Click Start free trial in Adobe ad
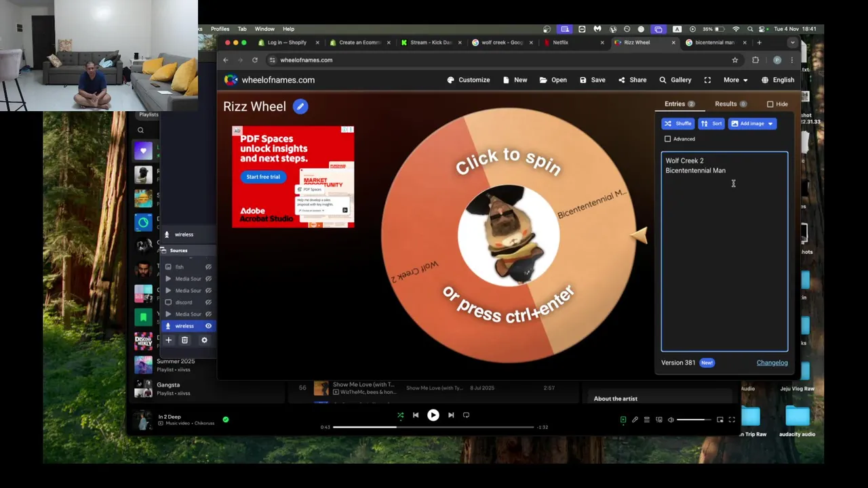 tap(263, 177)
